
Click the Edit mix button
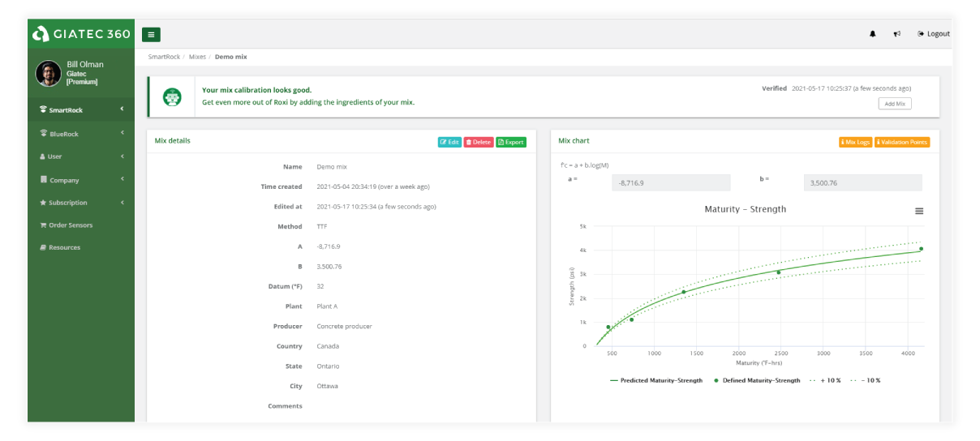point(449,142)
